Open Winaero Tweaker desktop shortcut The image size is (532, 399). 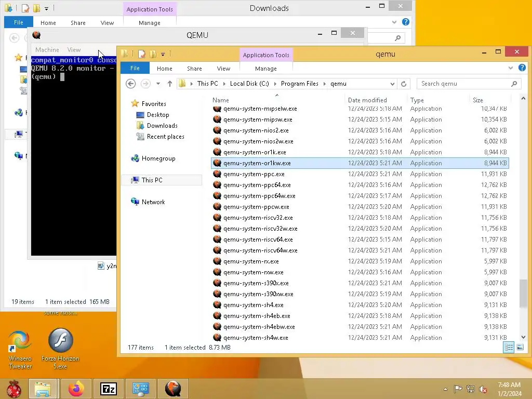(x=20, y=350)
